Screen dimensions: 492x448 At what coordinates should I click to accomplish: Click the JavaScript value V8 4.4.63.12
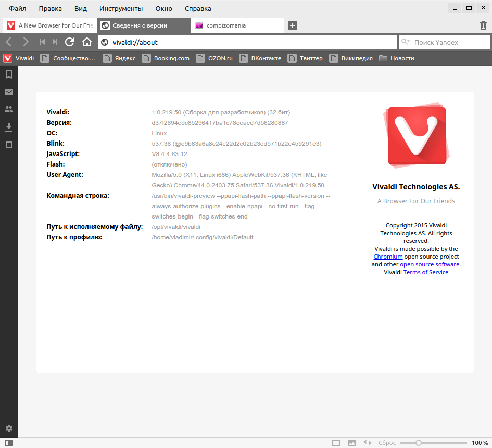click(169, 154)
